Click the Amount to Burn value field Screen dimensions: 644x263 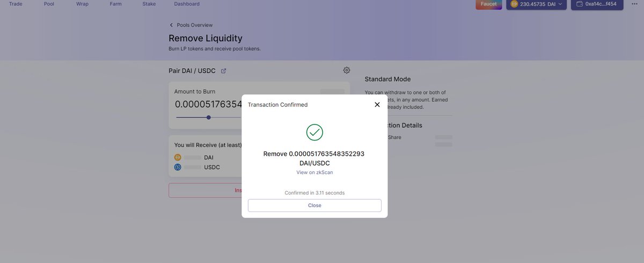pos(208,104)
